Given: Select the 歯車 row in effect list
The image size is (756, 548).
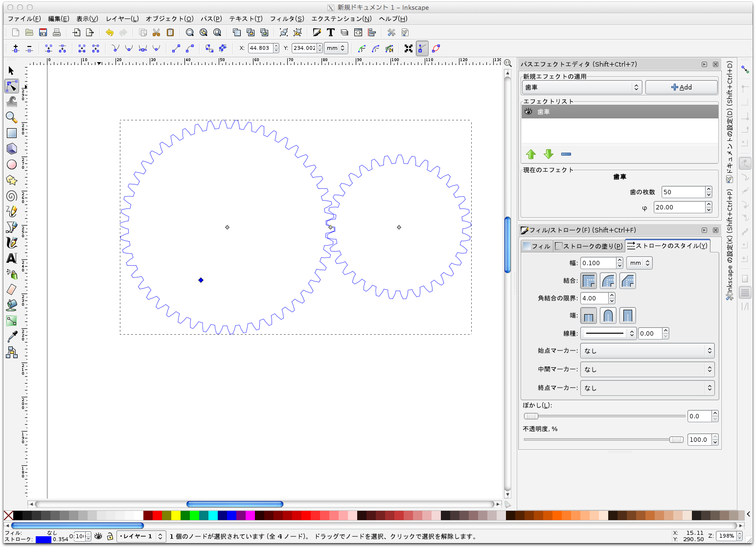Looking at the screenshot, I should [x=619, y=112].
